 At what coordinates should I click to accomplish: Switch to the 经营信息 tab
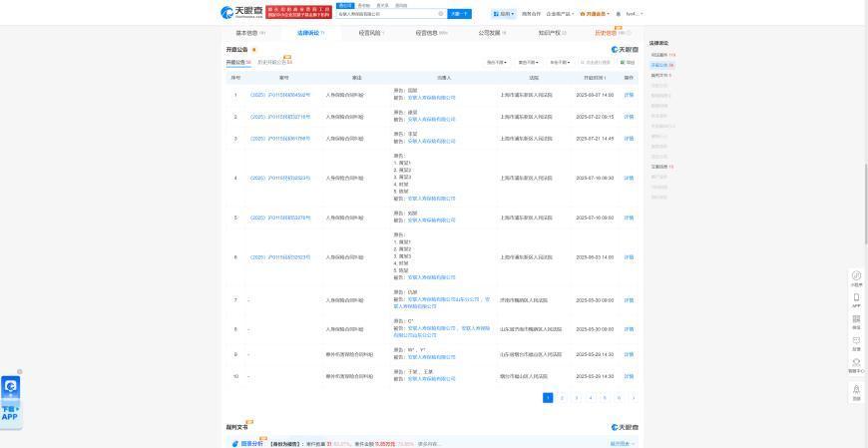point(432,33)
